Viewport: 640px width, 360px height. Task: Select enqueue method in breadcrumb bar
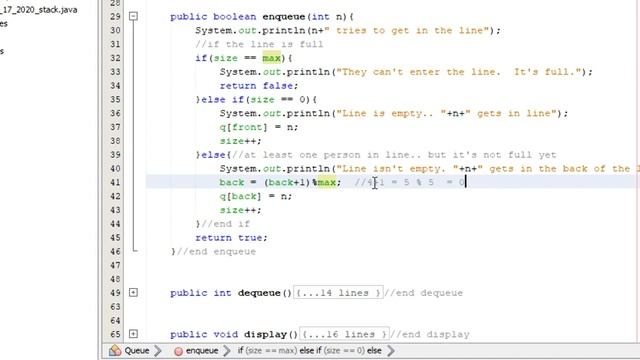coord(197,351)
